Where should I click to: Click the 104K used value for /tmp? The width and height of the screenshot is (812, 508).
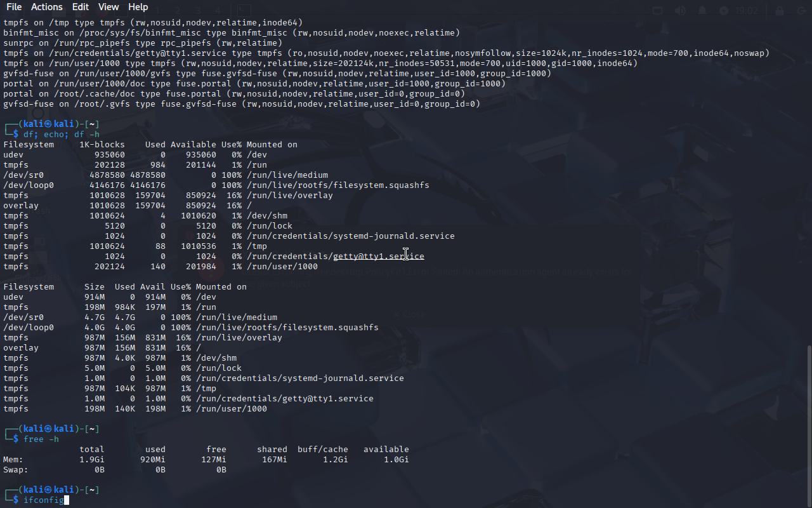[125, 389]
